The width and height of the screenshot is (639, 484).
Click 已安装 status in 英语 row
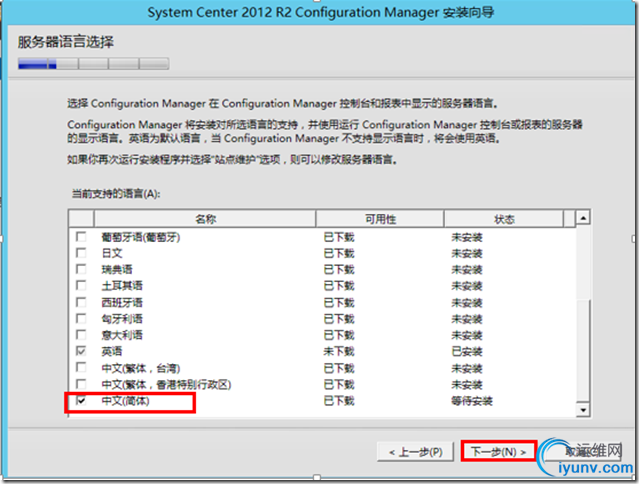click(x=467, y=351)
